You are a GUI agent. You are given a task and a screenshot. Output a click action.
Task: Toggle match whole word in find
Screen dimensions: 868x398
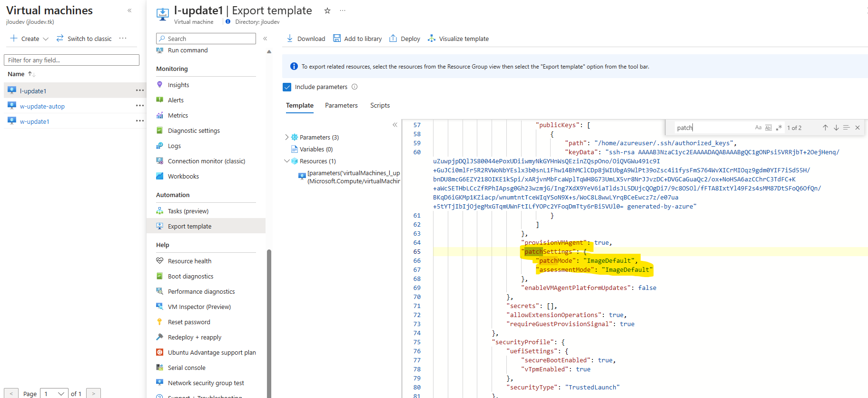(769, 128)
